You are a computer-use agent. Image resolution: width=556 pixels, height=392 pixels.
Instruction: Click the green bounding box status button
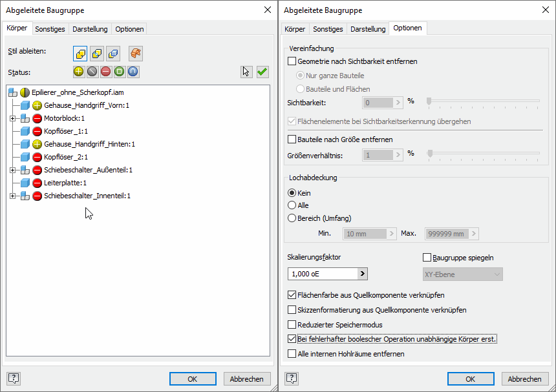[119, 72]
